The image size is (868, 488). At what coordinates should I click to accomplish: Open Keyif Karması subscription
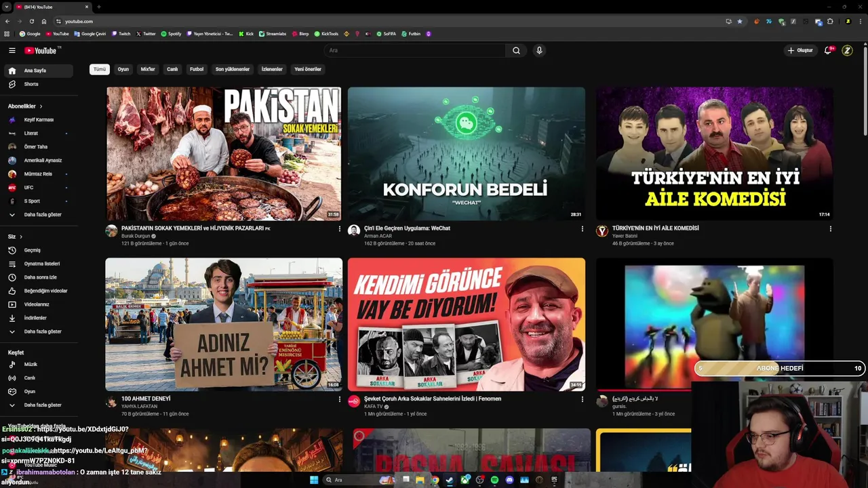pyautogui.click(x=38, y=120)
